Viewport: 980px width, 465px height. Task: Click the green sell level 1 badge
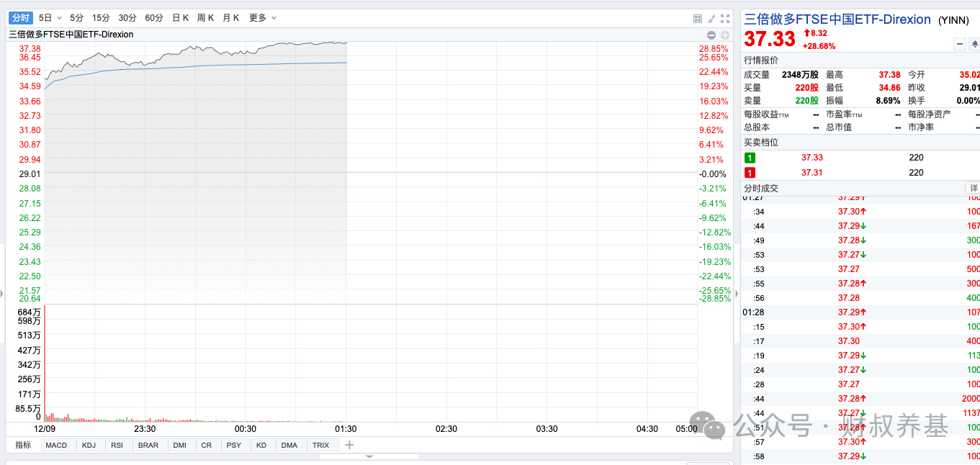(750, 158)
